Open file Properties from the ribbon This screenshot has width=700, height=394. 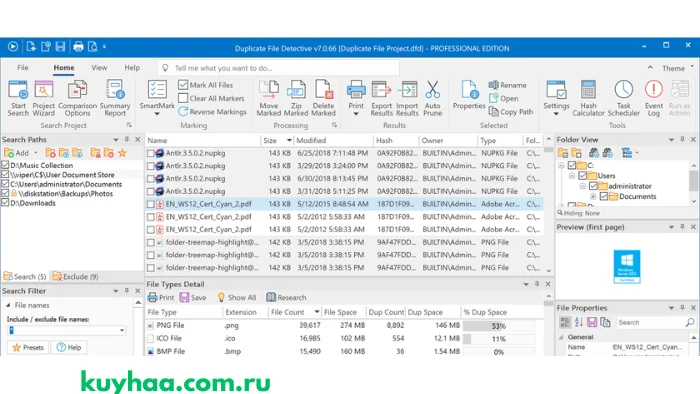click(x=469, y=95)
